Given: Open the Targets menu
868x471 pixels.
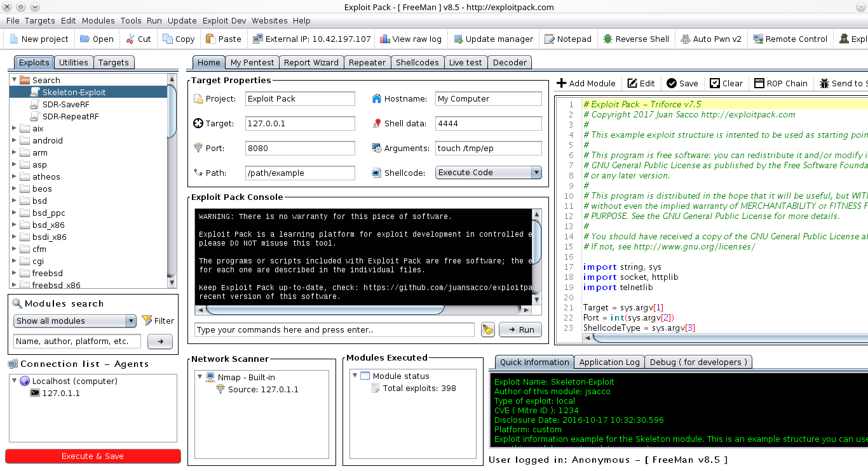Looking at the screenshot, I should [39, 20].
